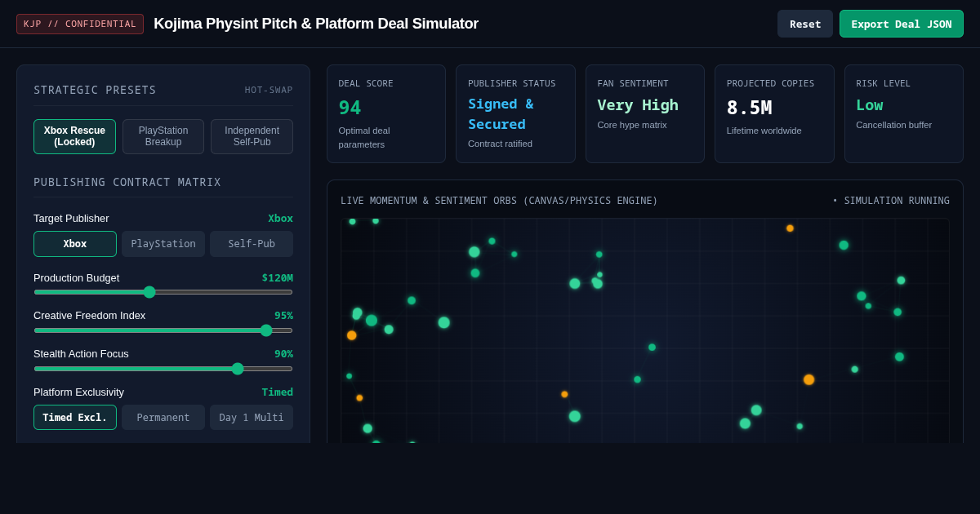This screenshot has height=514, width=980.
Task: Choose the Independent Self-Pub preset
Action: [252, 136]
